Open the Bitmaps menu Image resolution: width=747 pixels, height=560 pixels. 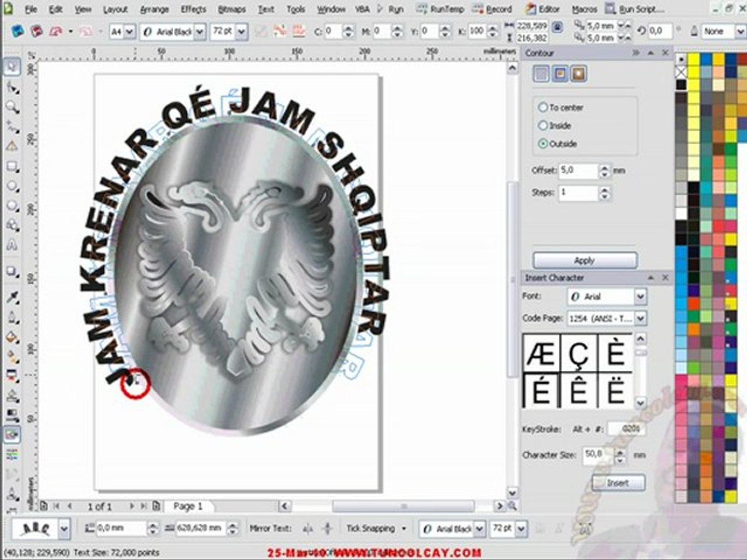pyautogui.click(x=231, y=9)
